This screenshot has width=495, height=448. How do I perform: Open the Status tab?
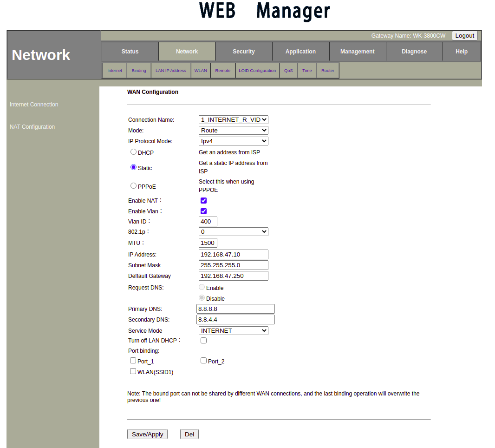tap(130, 52)
